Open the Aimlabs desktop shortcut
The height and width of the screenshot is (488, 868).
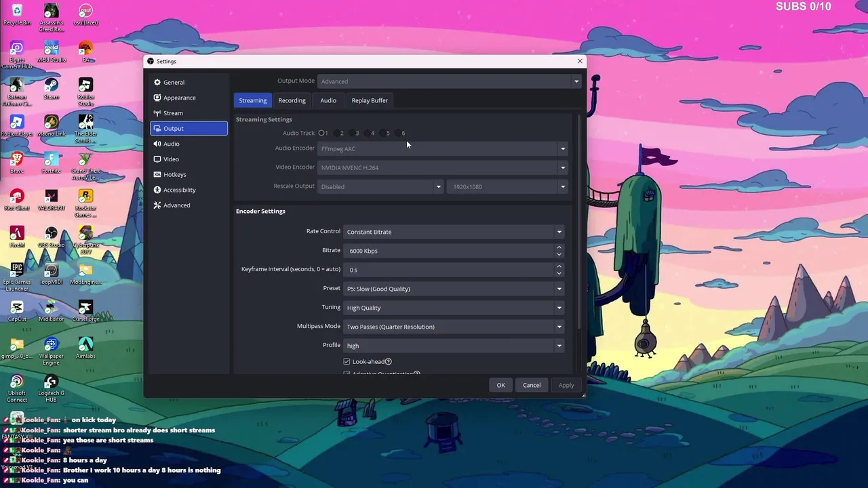click(x=85, y=347)
